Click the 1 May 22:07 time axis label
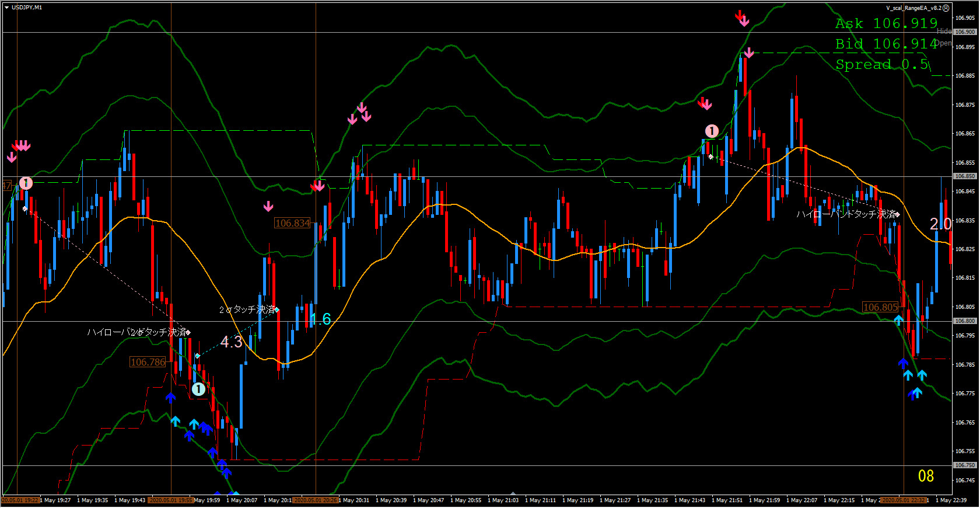The image size is (980, 508). coord(802,500)
